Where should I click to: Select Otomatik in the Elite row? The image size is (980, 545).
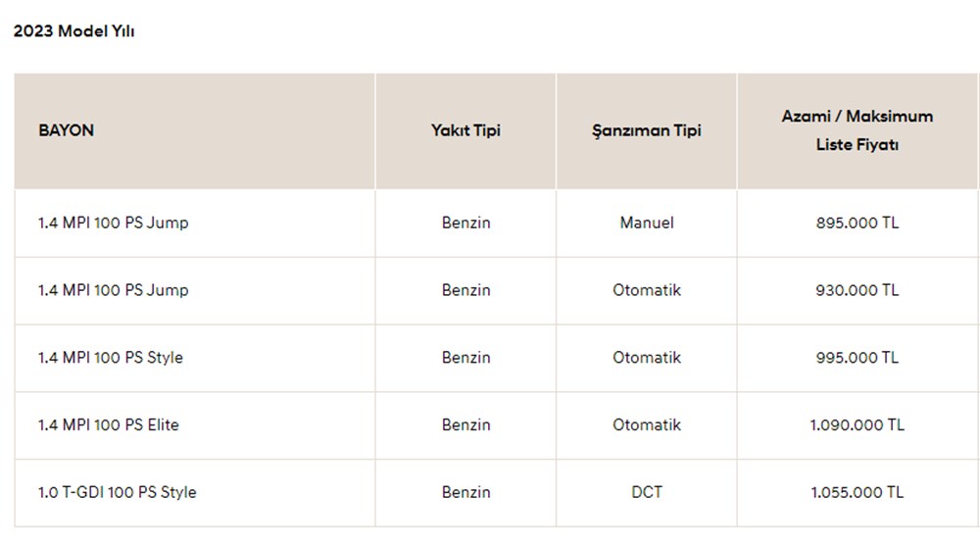(x=647, y=425)
